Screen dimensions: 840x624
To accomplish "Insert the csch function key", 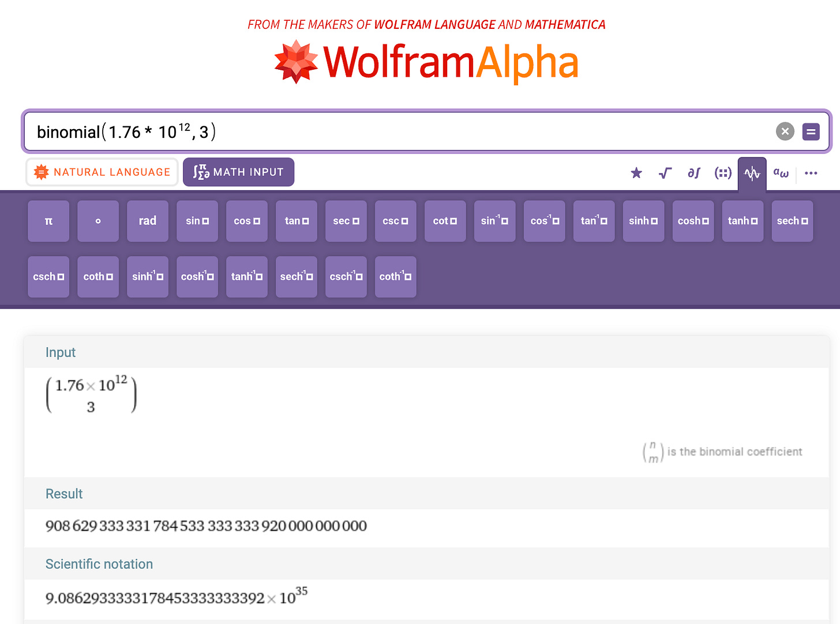I will (48, 277).
